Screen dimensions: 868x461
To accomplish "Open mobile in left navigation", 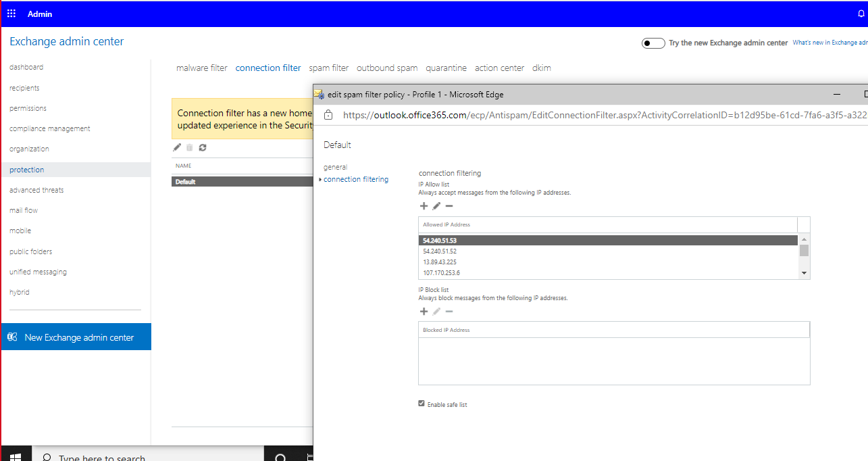I will coord(20,230).
